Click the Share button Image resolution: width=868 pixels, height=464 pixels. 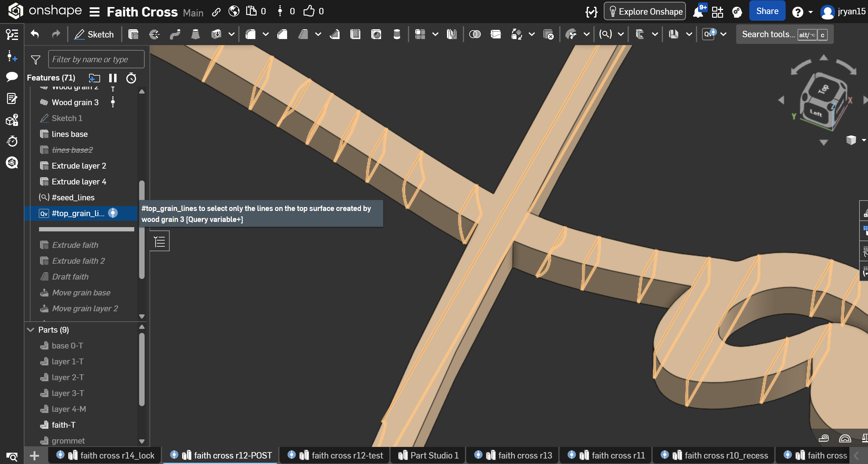point(767,12)
